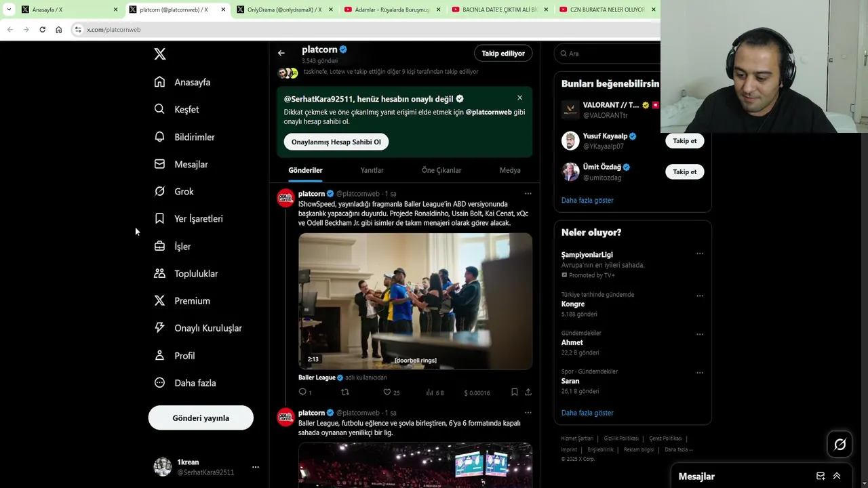Click Onaylanmış Hesap Sahibi Ol button
The image size is (868, 488).
[336, 142]
